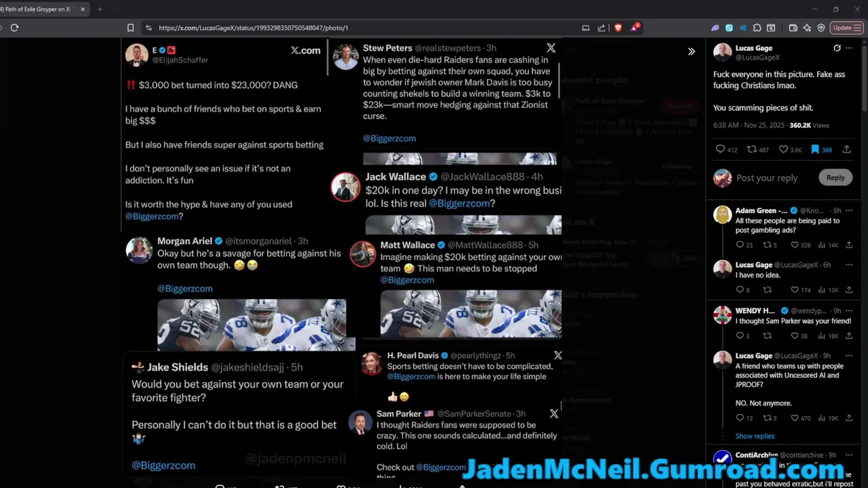Open the Brave VPN shield icon

(821, 28)
